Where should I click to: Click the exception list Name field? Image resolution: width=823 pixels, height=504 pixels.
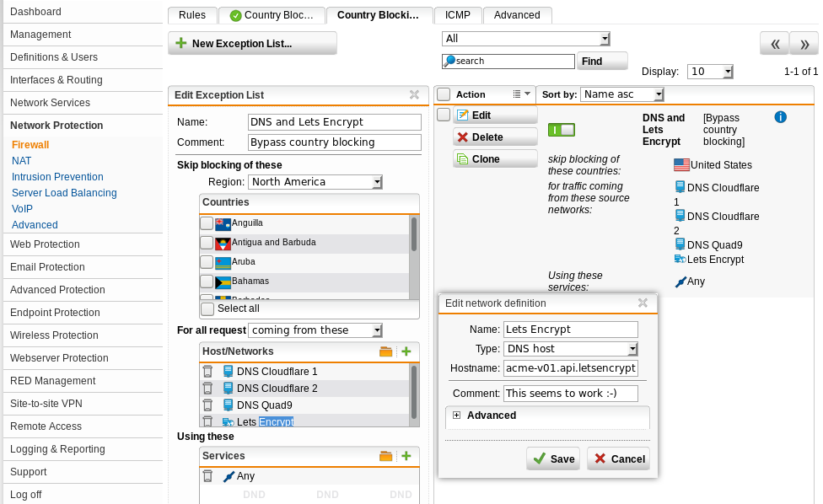coord(334,122)
